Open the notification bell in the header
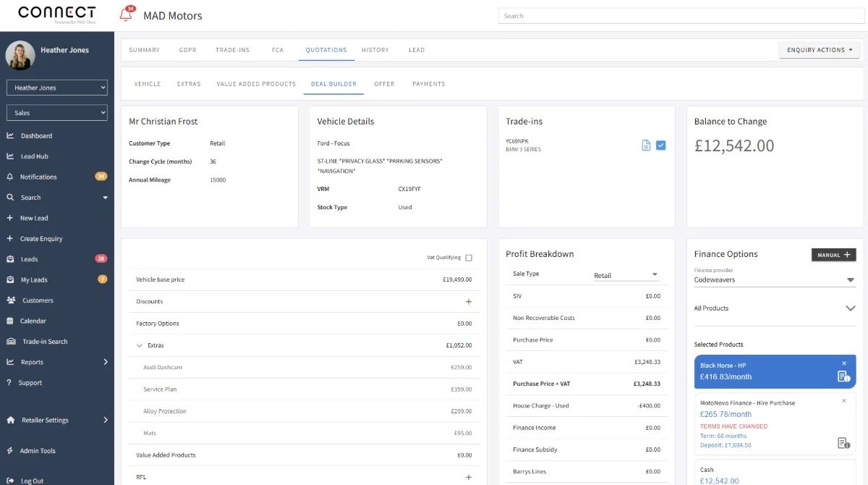Screen dimensions: 868x485 point(127,14)
